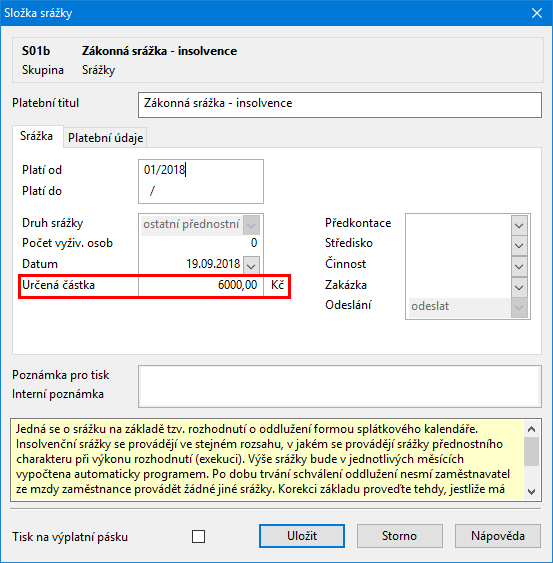Expand the Středisko dropdown
This screenshot has height=563, width=553.
point(519,246)
